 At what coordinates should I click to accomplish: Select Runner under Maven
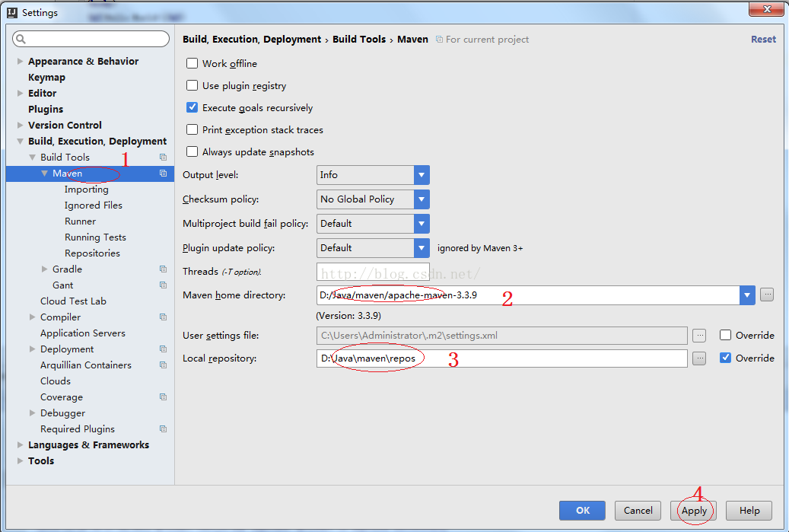(x=80, y=221)
